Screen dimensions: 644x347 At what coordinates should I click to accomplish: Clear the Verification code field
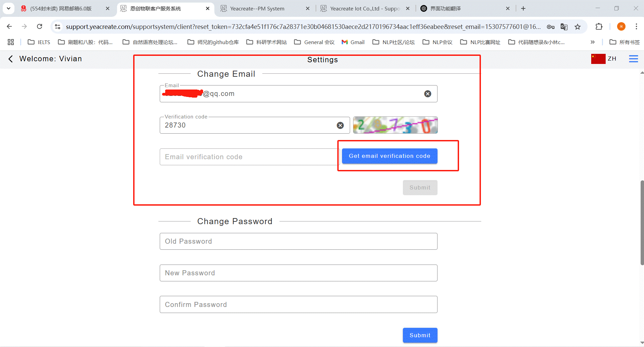point(340,126)
